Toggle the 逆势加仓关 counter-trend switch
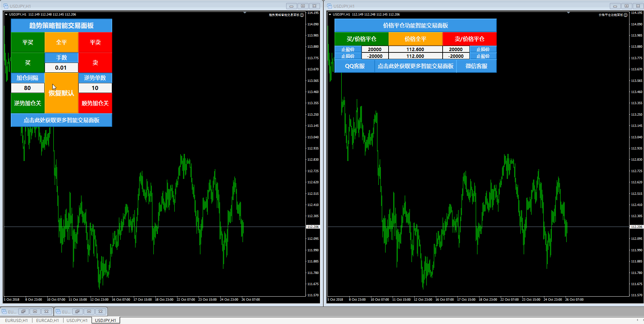This screenshot has height=324, width=644. (x=28, y=103)
